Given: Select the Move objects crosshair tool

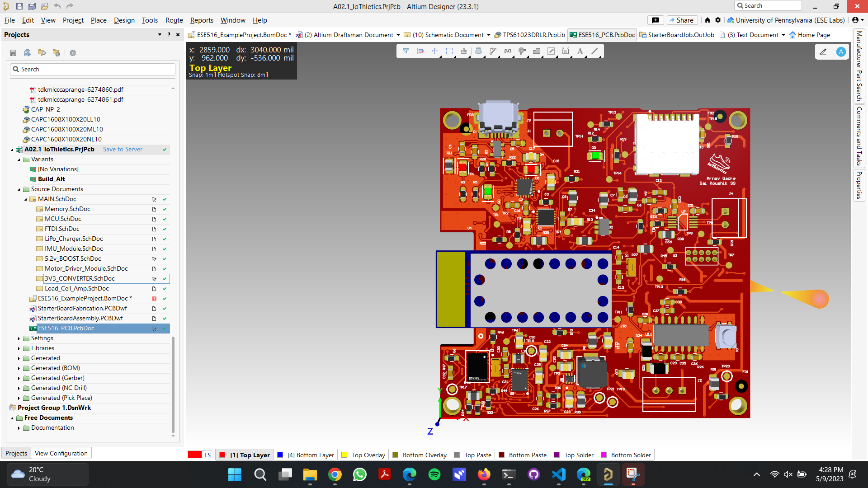Looking at the screenshot, I should 434,52.
